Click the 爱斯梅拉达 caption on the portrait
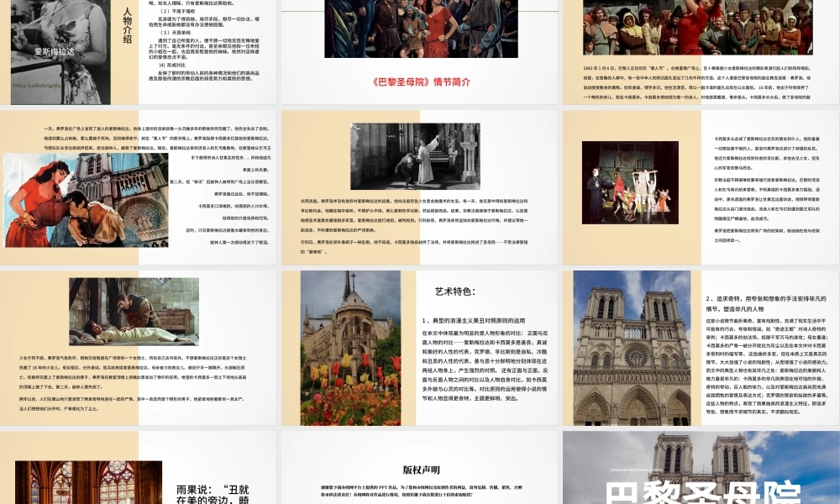This screenshot has height=504, width=840. pos(55,51)
